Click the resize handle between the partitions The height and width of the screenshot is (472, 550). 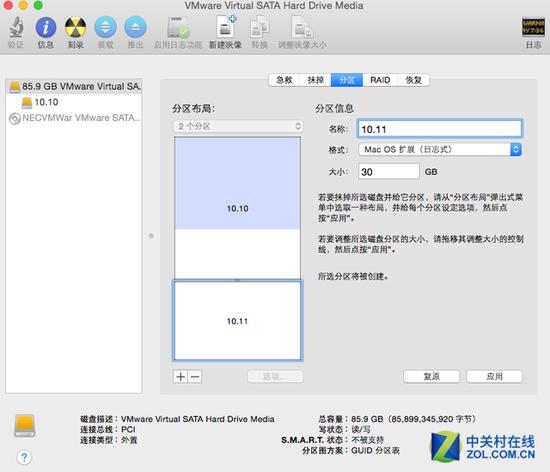click(237, 280)
